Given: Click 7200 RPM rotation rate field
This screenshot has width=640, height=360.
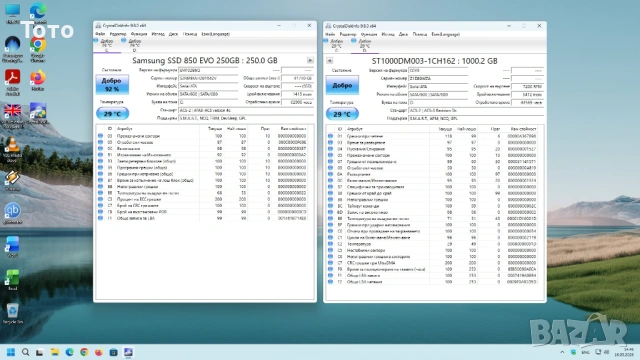Looking at the screenshot, I should (x=527, y=87).
